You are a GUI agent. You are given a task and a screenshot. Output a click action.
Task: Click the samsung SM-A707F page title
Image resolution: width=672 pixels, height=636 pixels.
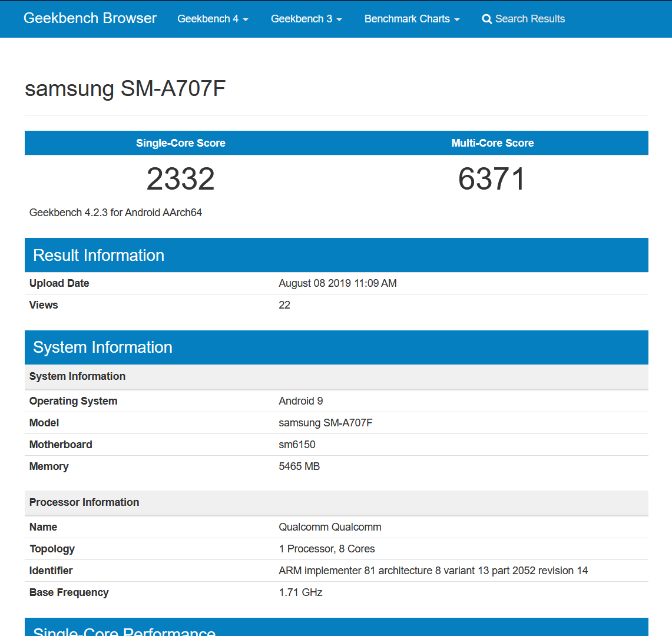pyautogui.click(x=125, y=89)
